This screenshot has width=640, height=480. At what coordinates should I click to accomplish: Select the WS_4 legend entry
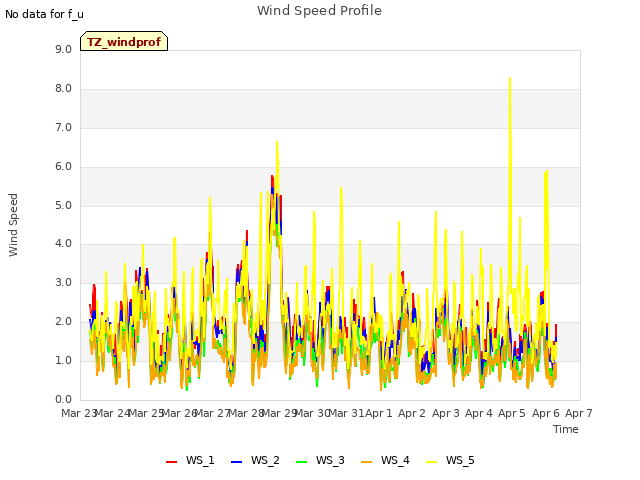pos(385,460)
